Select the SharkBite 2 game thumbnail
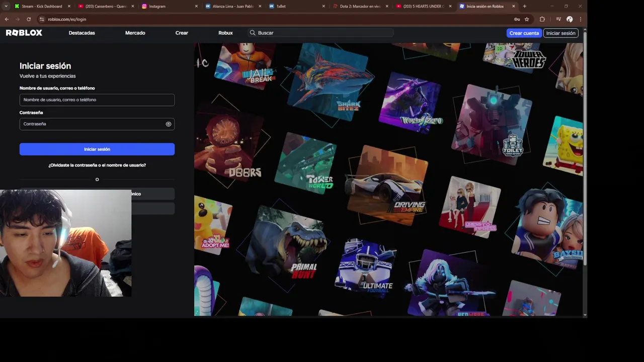 click(x=330, y=83)
